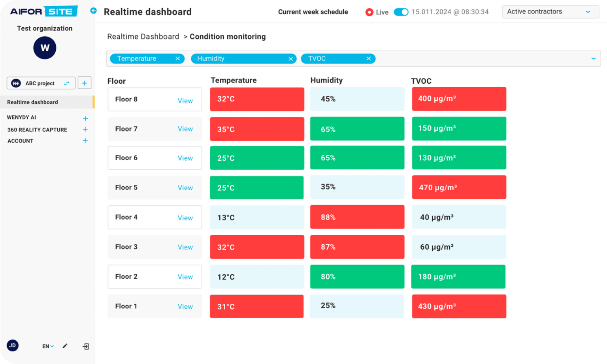Open the EN language selector

[48, 346]
